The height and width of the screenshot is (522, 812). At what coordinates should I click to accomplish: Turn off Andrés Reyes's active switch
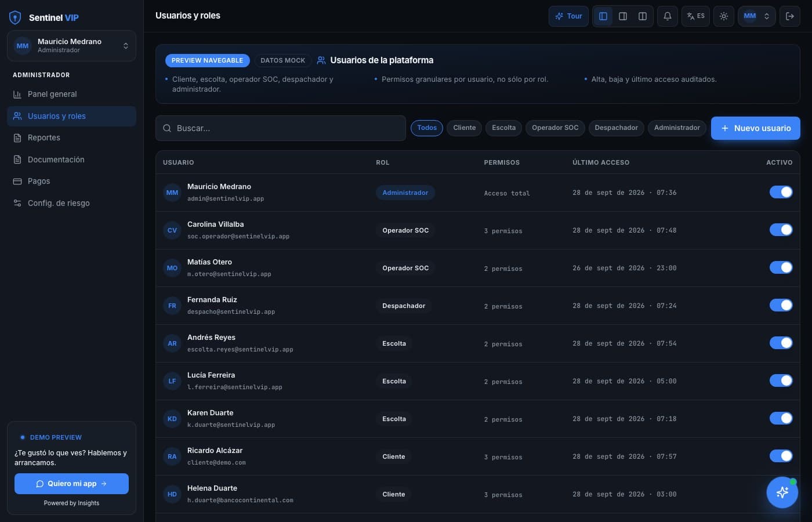(781, 343)
